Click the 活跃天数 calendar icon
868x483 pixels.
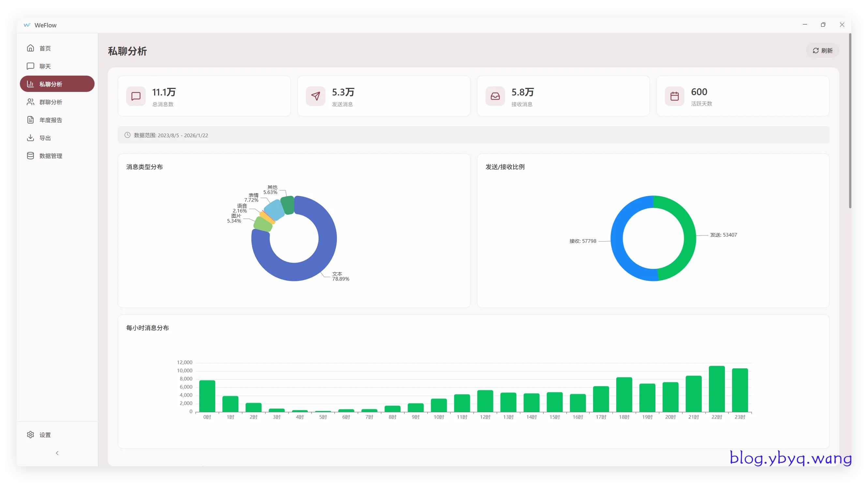674,96
